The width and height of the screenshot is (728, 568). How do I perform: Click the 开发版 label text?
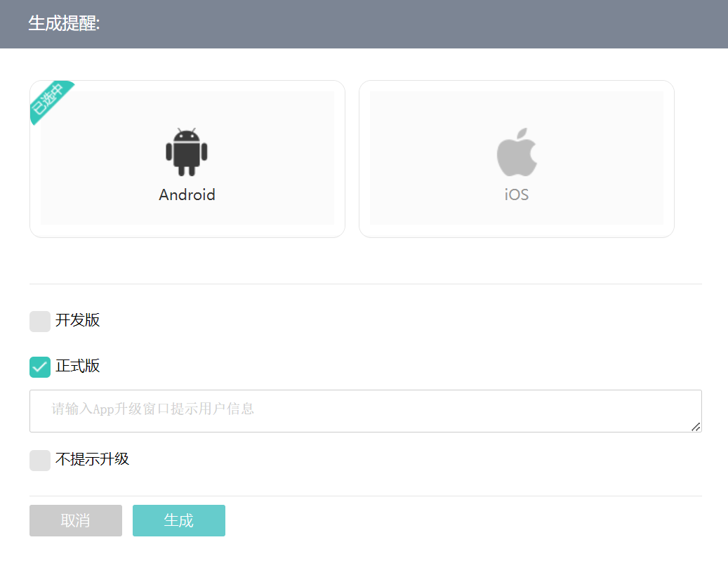tap(77, 320)
